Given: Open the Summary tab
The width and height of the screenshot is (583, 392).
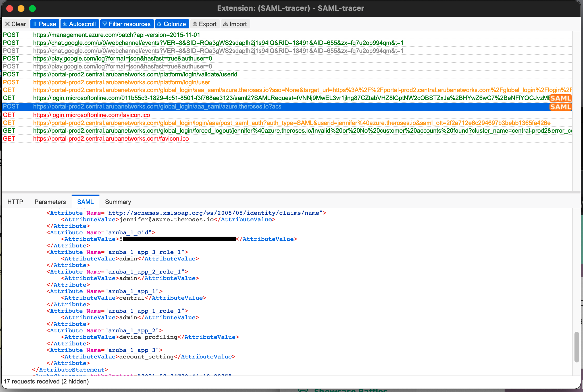Looking at the screenshot, I should tap(118, 202).
